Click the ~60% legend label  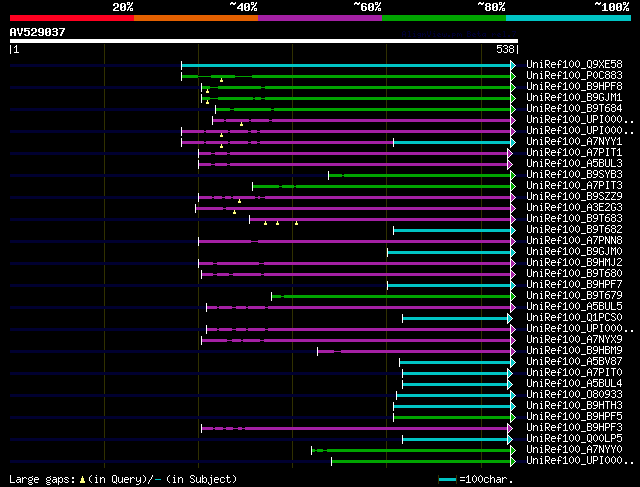367,7
